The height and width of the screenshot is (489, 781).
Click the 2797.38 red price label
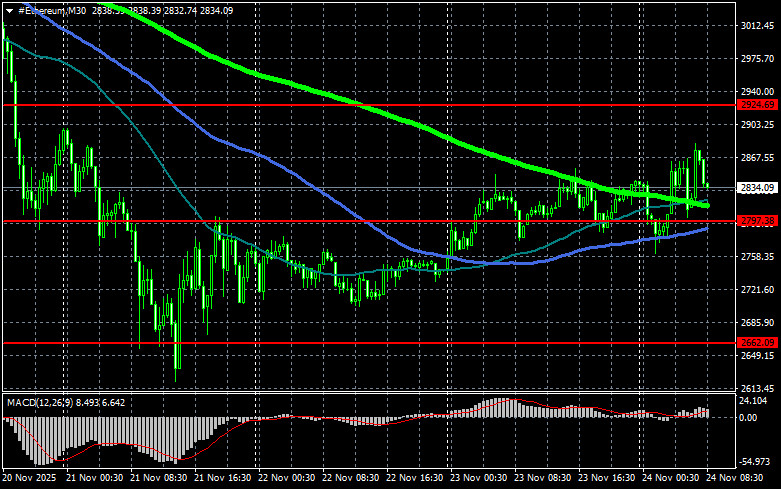click(x=757, y=221)
